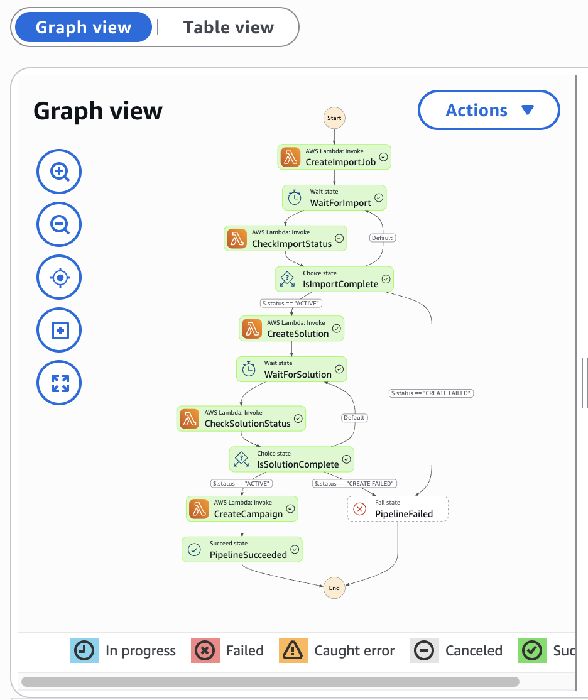
Task: Click the CreateImportJob Lambda icon
Action: pos(290,157)
